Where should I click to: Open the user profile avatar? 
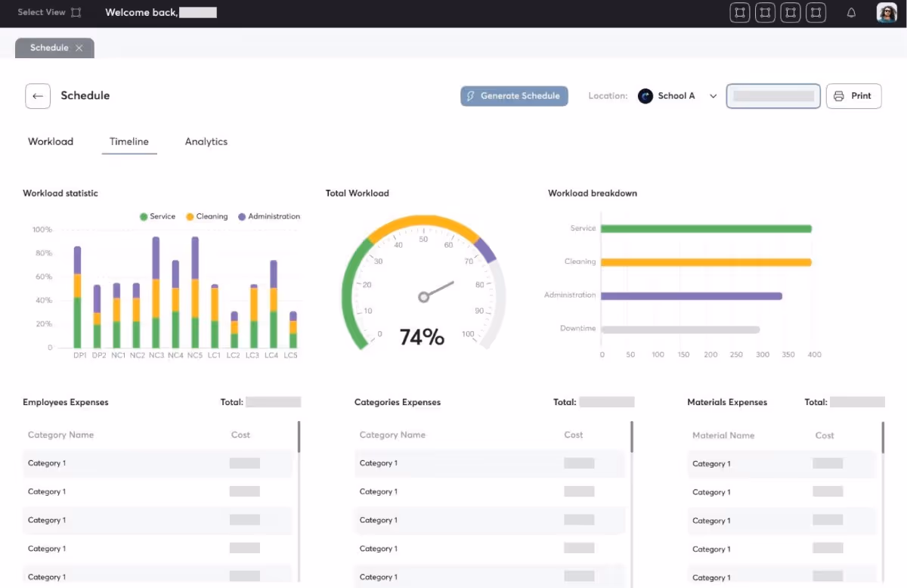pyautogui.click(x=886, y=13)
